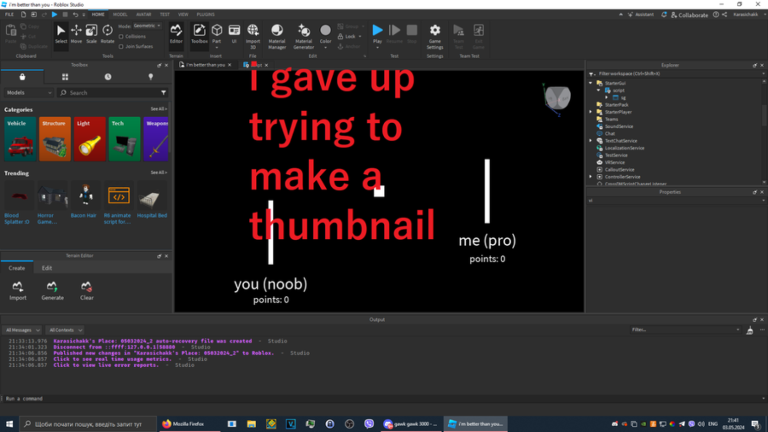Toggle the Join Surfaces checkbox

(121, 47)
